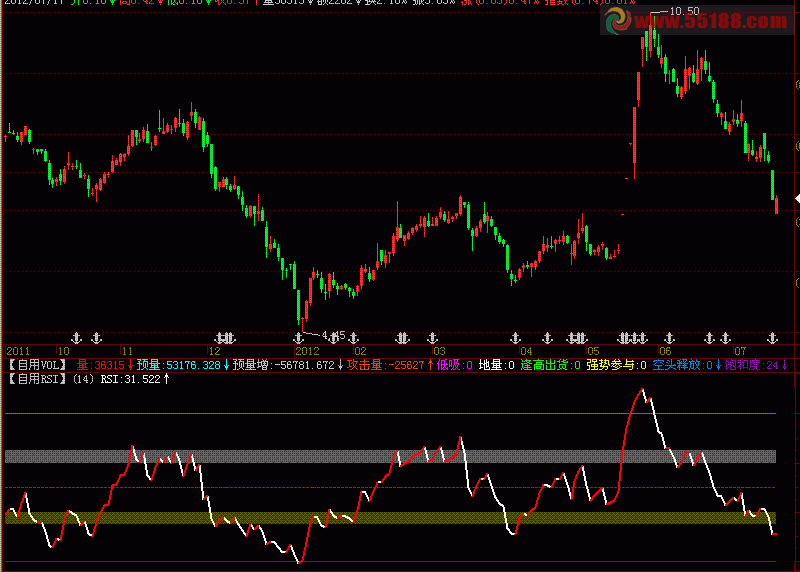Click the 量:36315 volume value
The image size is (800, 572).
coord(101,365)
